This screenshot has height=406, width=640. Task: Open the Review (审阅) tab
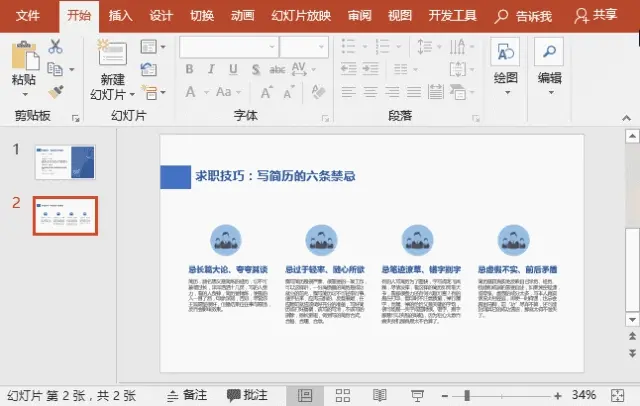[360, 16]
